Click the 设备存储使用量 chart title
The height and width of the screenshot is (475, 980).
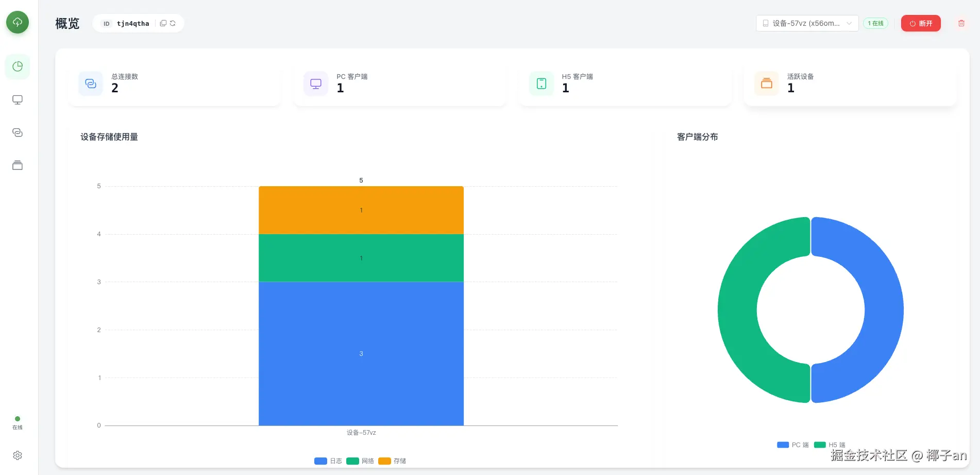tap(109, 137)
